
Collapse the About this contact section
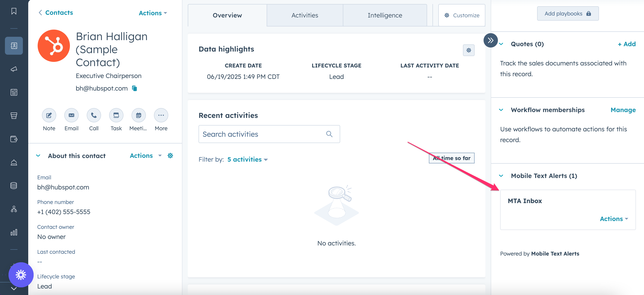tap(38, 156)
